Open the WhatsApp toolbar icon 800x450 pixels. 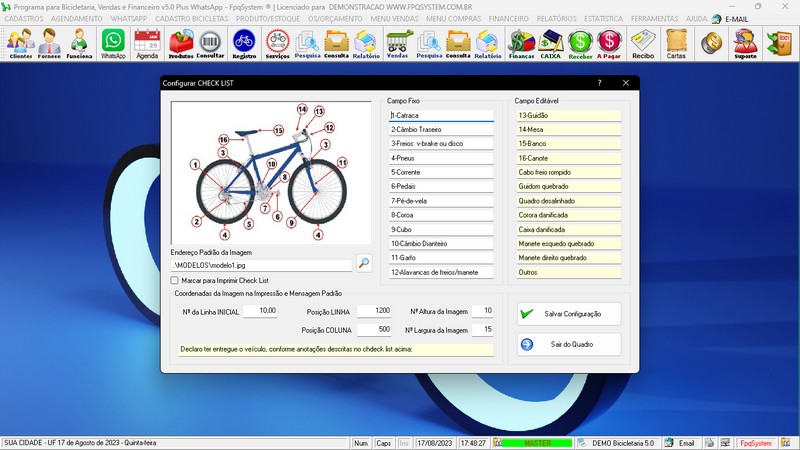pos(113,42)
